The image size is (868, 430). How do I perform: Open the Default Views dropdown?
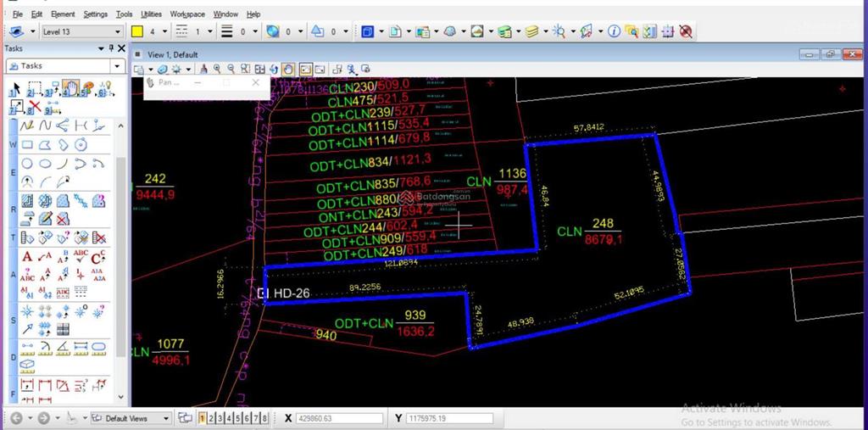pyautogui.click(x=131, y=418)
